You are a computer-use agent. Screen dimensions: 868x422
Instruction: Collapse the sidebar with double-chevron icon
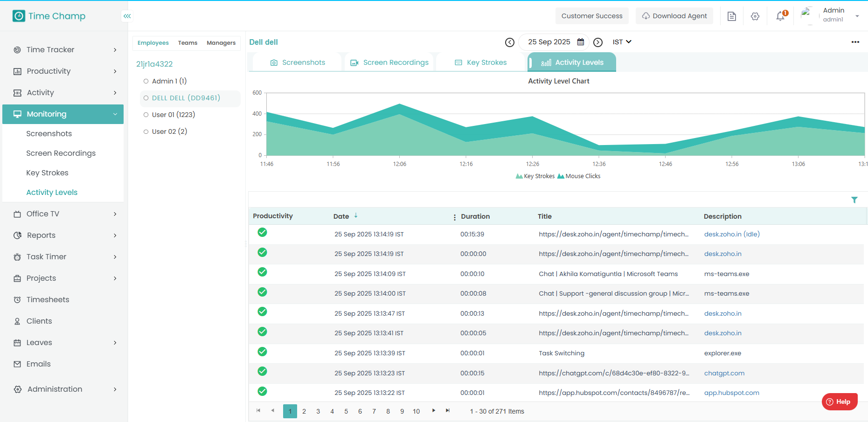tap(127, 16)
